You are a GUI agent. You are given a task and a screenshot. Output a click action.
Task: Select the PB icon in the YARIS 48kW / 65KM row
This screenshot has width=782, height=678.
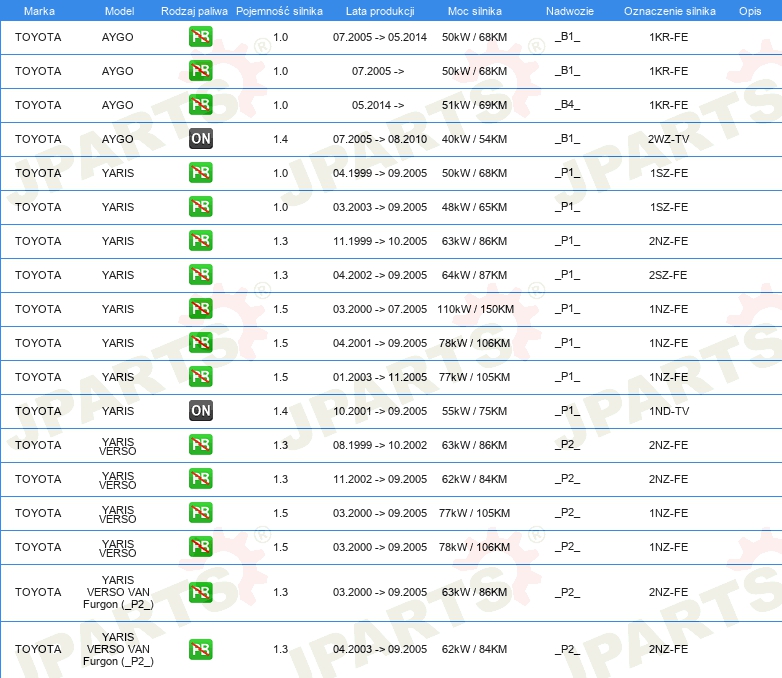[201, 207]
